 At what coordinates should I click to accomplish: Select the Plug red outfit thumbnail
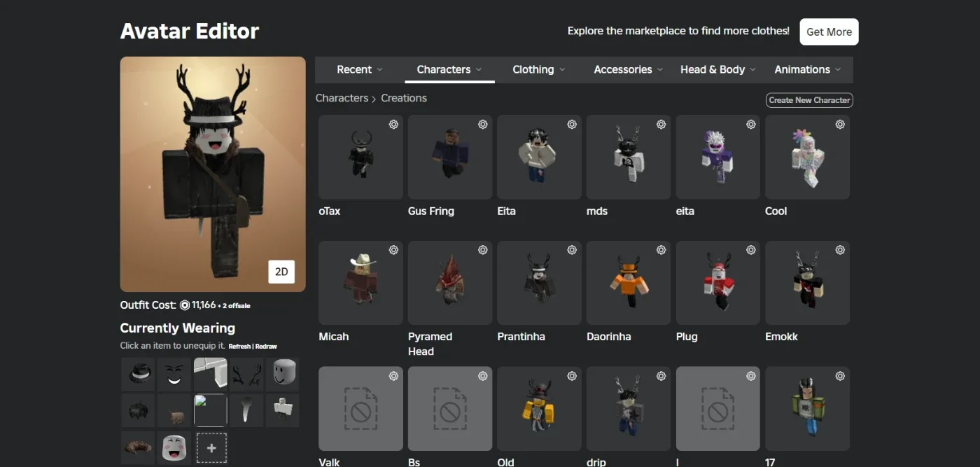[718, 283]
